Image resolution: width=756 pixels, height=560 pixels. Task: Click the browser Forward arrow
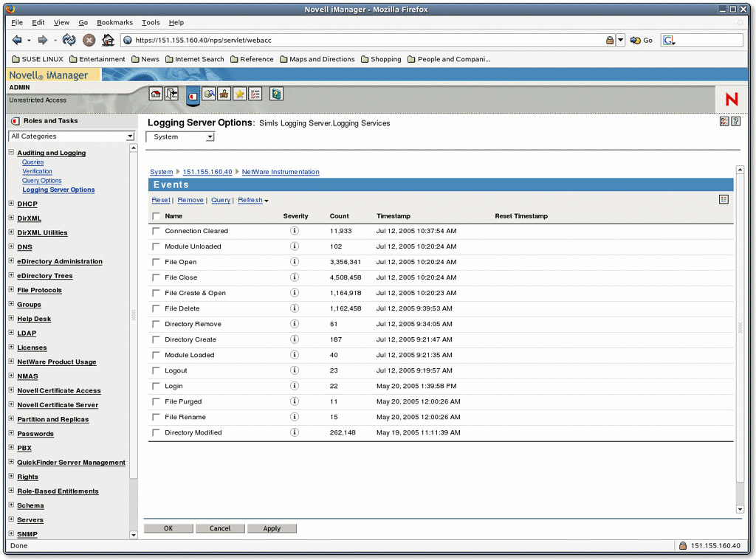click(x=42, y=40)
